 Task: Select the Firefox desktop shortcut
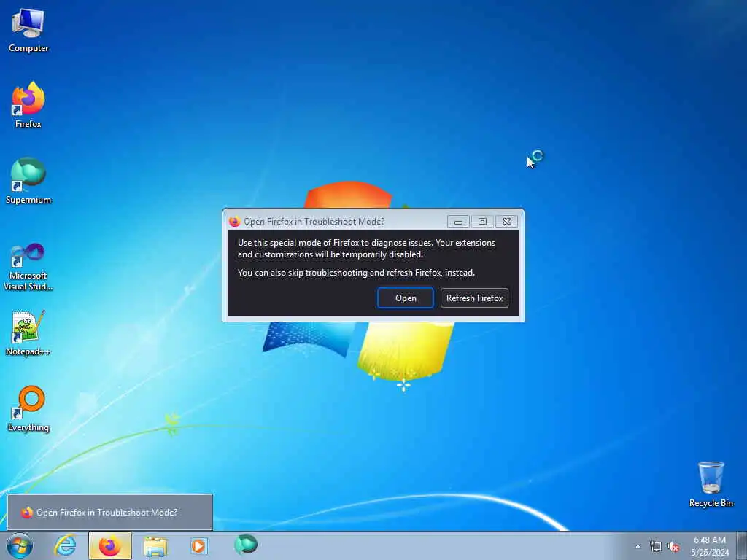point(28,105)
